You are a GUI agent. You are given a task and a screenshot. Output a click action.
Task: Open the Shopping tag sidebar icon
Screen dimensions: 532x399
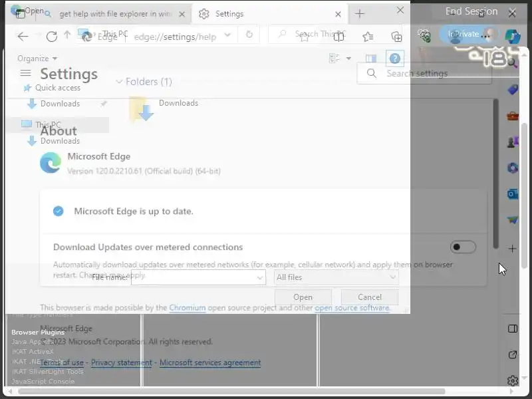point(513,90)
